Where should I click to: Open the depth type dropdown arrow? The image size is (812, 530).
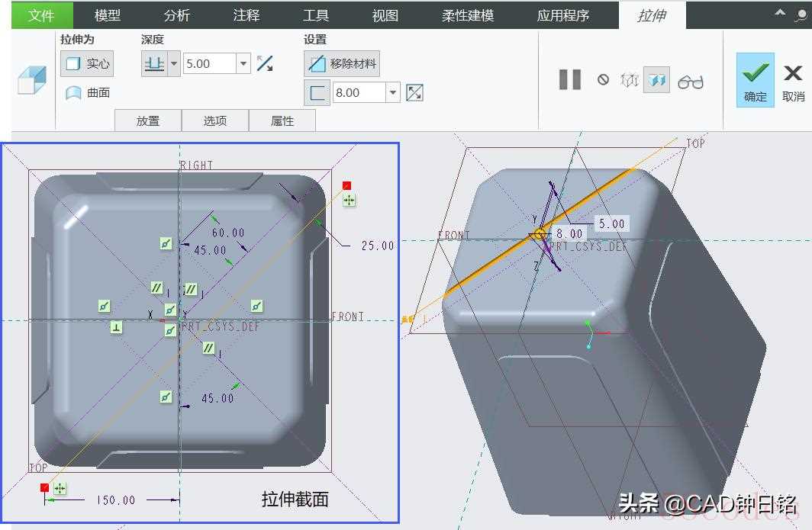point(174,64)
